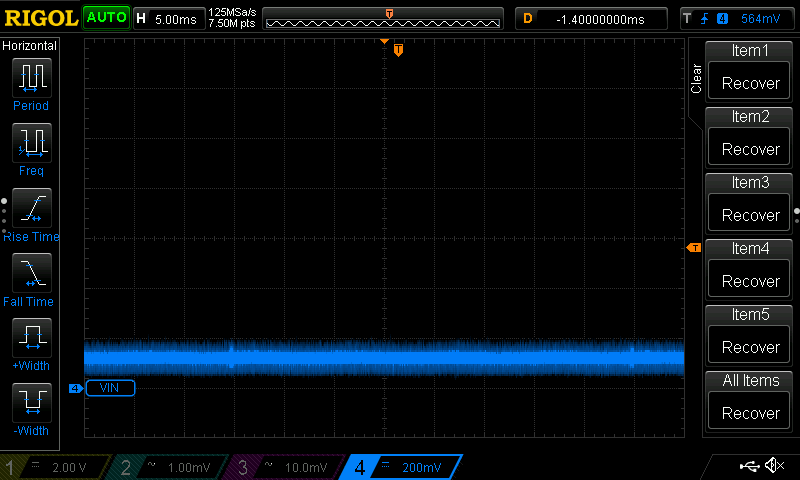Click the delay value -1.40000000ms field
The height and width of the screenshot is (480, 800).
tap(600, 19)
